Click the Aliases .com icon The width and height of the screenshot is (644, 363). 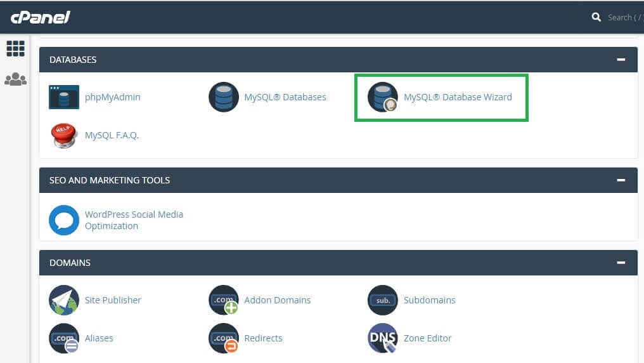(64, 338)
